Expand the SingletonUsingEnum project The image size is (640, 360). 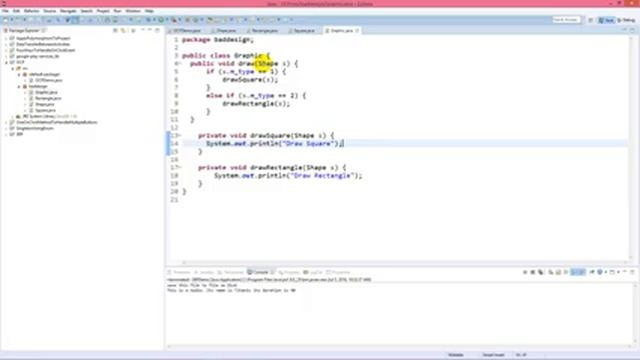click(x=7, y=128)
